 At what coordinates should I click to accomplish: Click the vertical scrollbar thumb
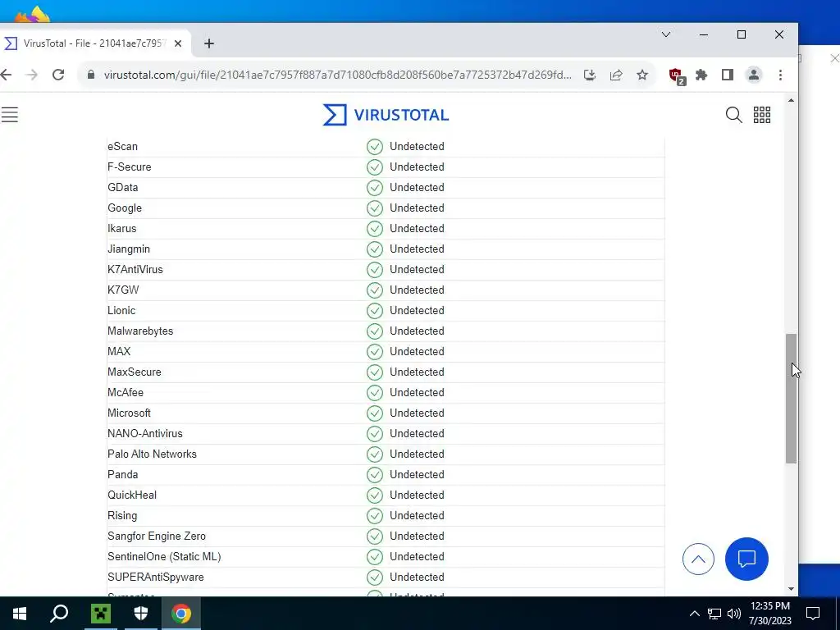tap(791, 398)
